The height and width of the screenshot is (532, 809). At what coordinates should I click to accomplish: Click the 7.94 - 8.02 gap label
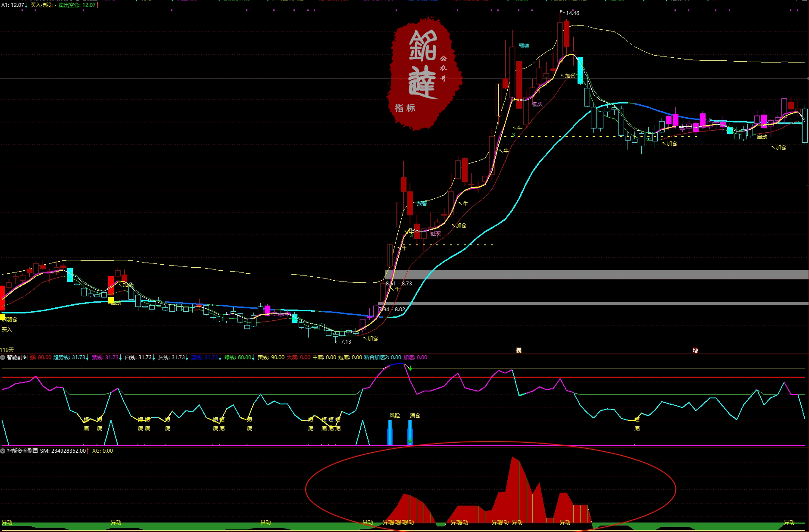click(x=392, y=310)
